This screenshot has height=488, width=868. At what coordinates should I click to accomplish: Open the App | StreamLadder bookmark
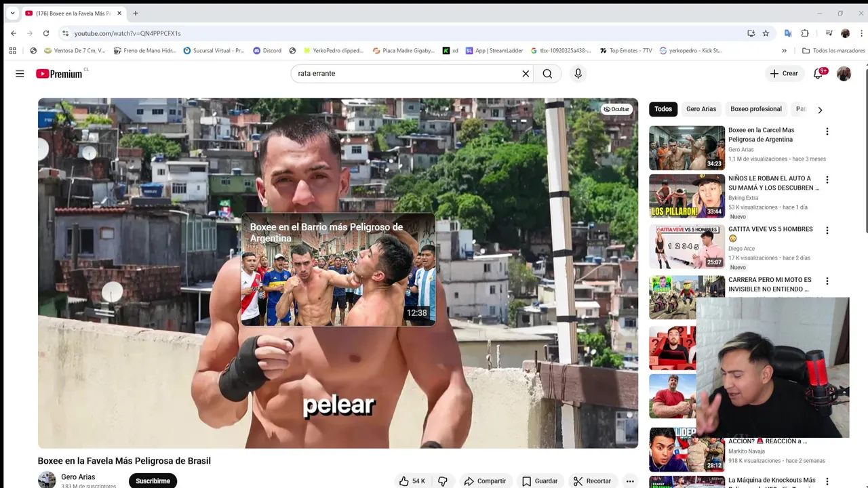(x=494, y=50)
